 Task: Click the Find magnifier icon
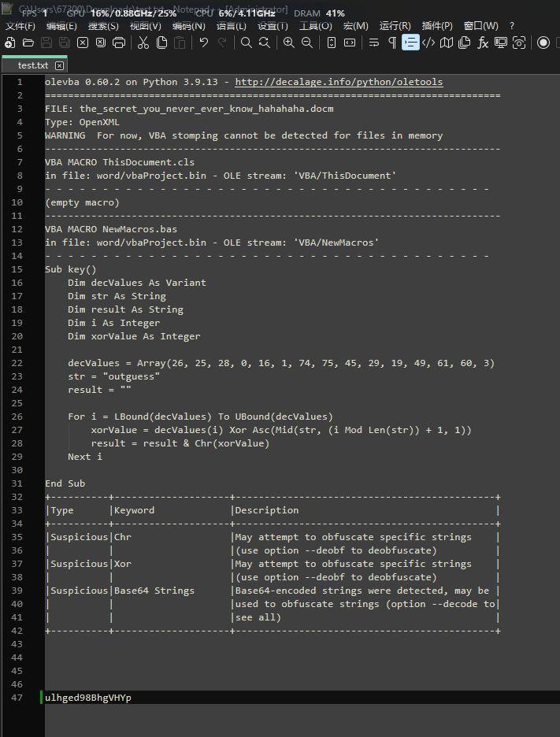(x=246, y=43)
